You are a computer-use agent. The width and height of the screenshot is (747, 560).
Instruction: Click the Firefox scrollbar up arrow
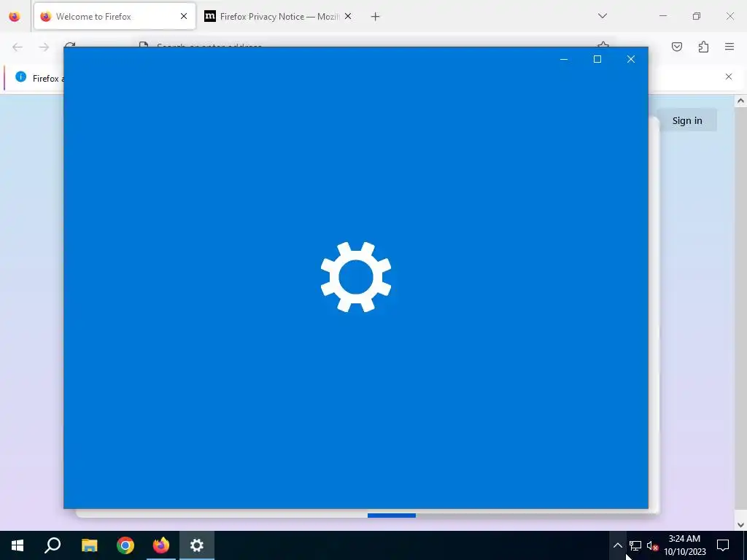coord(740,101)
